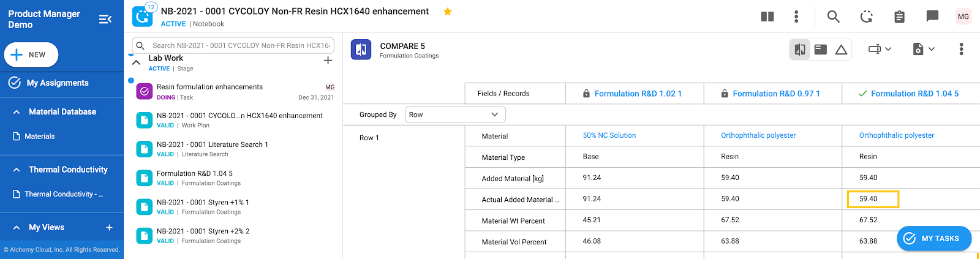
Task: Open NB-2021 - 0001 Styren +1% 1
Action: tap(203, 202)
